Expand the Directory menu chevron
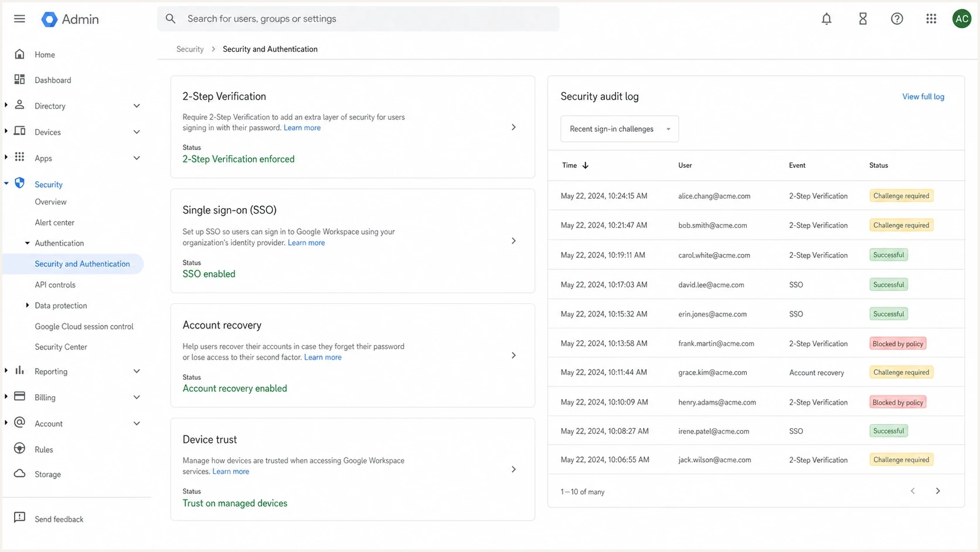Screen dimensions: 980x552 click(137, 106)
